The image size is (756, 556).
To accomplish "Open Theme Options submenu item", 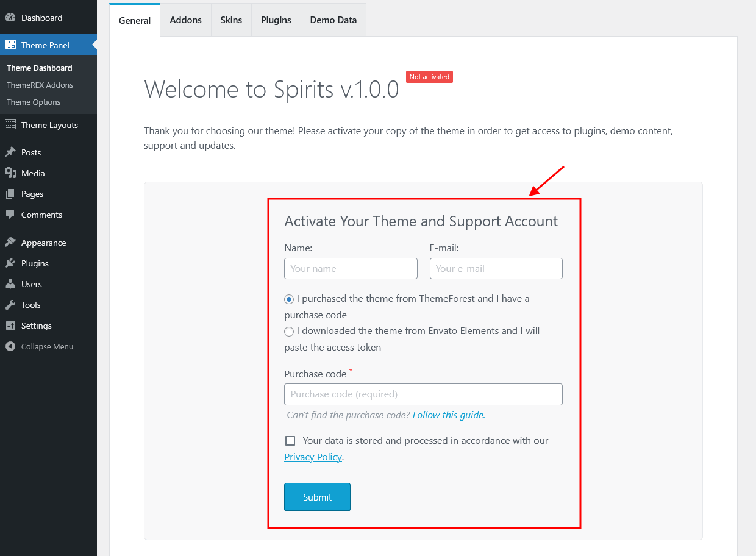I will [x=34, y=102].
